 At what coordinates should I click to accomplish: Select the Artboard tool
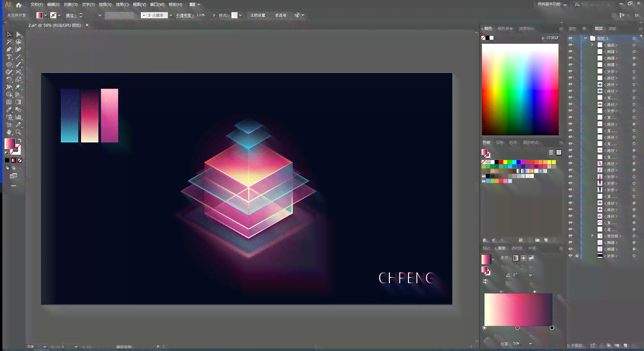[x=9, y=125]
